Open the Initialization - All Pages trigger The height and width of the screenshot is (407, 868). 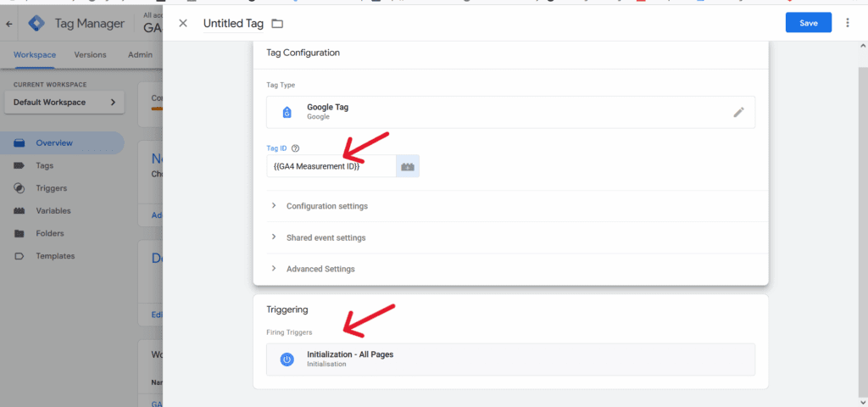[x=510, y=360]
